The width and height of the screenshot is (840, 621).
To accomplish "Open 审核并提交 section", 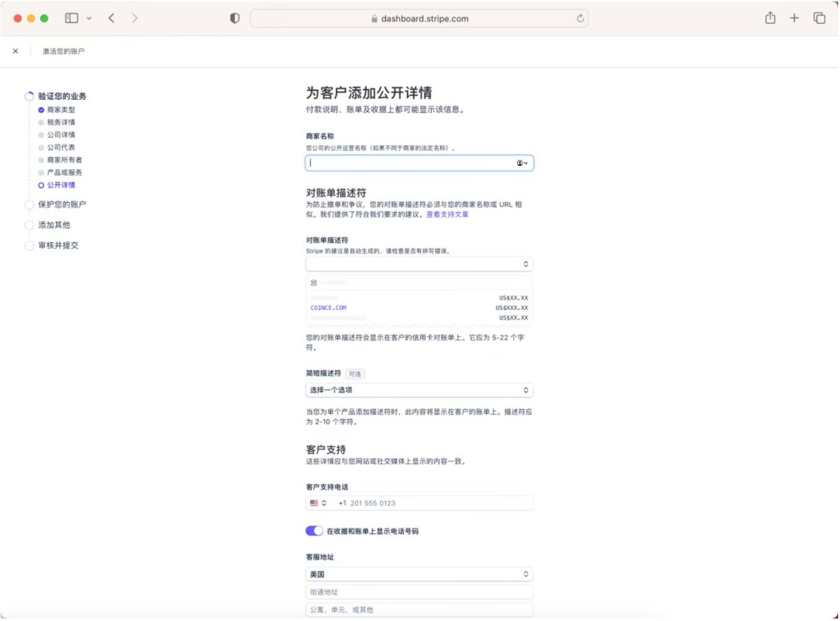I will (x=58, y=246).
